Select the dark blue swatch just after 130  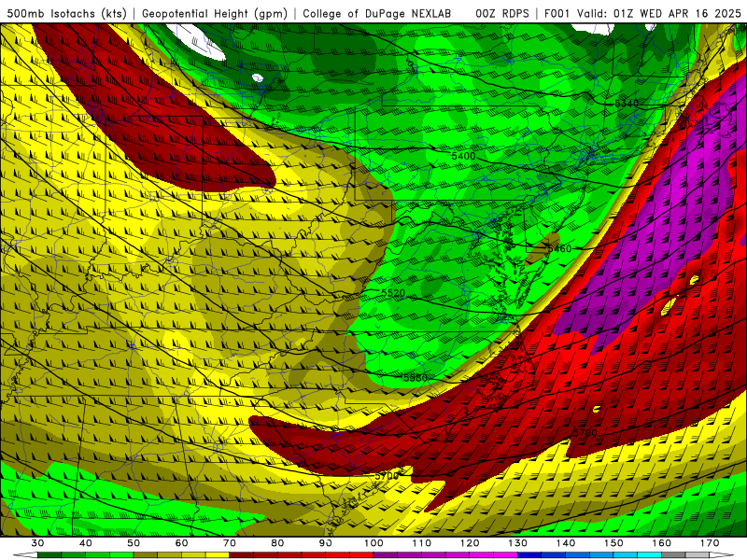[529, 555]
